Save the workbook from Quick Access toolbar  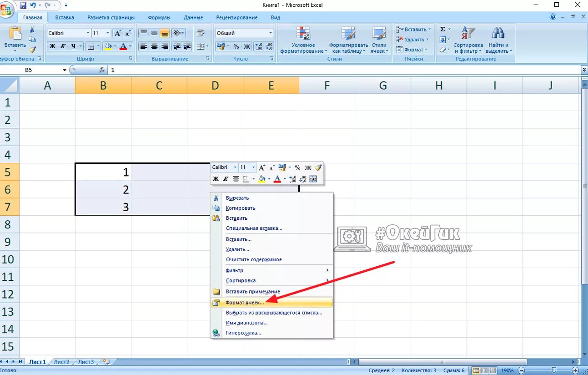click(x=23, y=5)
